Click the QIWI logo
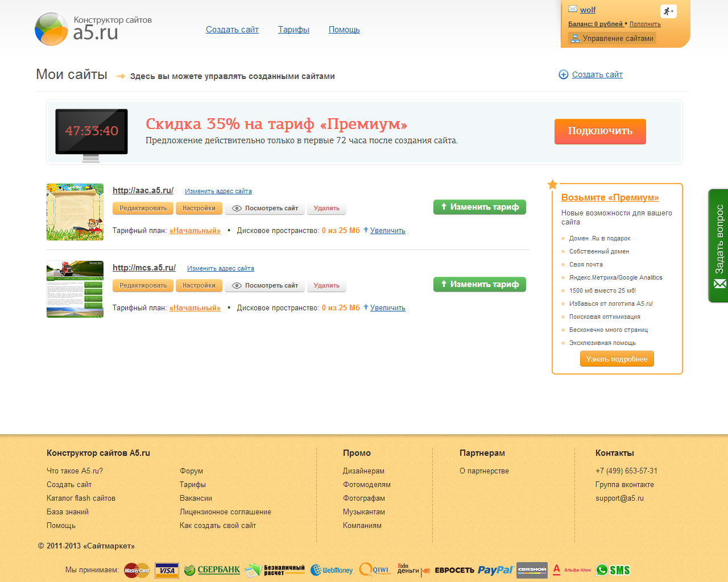 coord(375,569)
